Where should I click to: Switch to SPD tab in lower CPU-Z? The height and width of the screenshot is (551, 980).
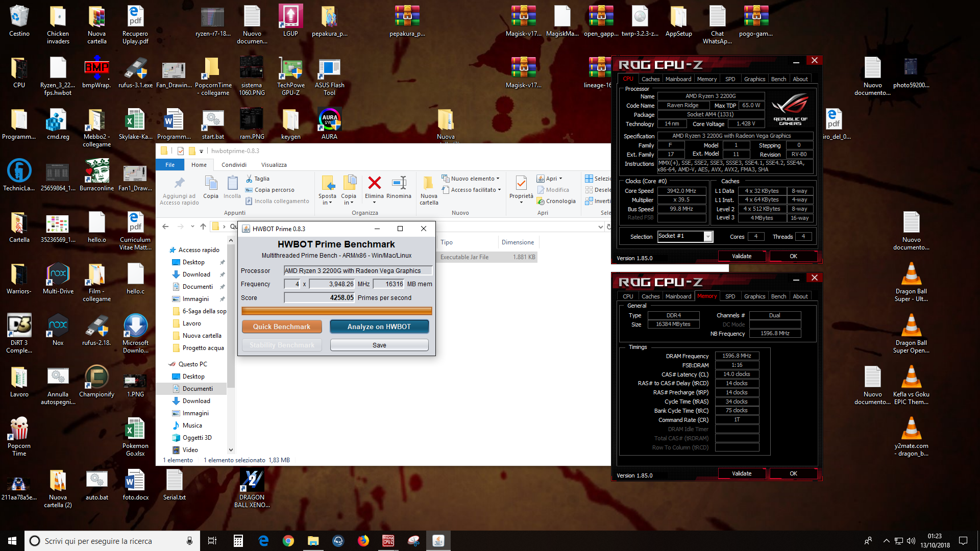tap(730, 296)
